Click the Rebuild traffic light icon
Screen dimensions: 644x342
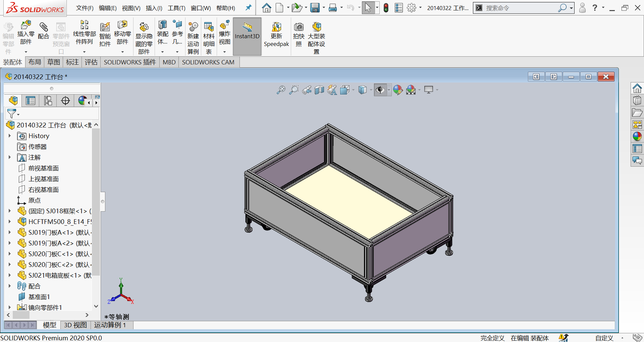tap(386, 8)
